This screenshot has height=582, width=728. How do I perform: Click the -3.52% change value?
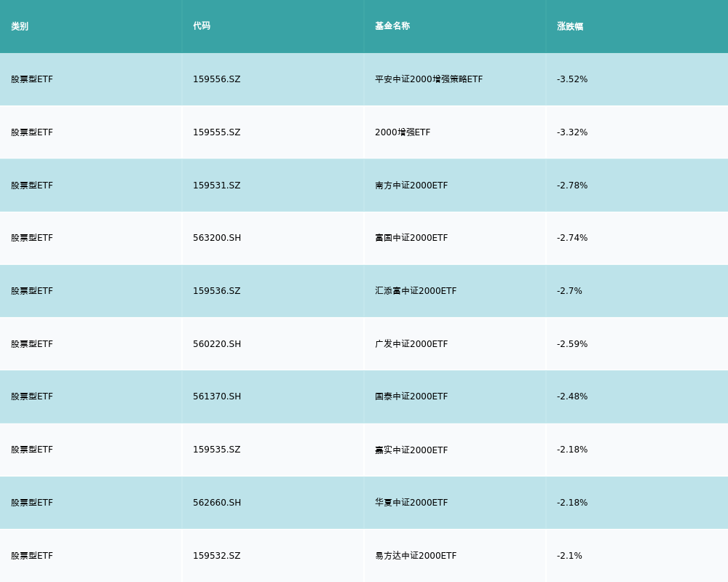(x=572, y=79)
